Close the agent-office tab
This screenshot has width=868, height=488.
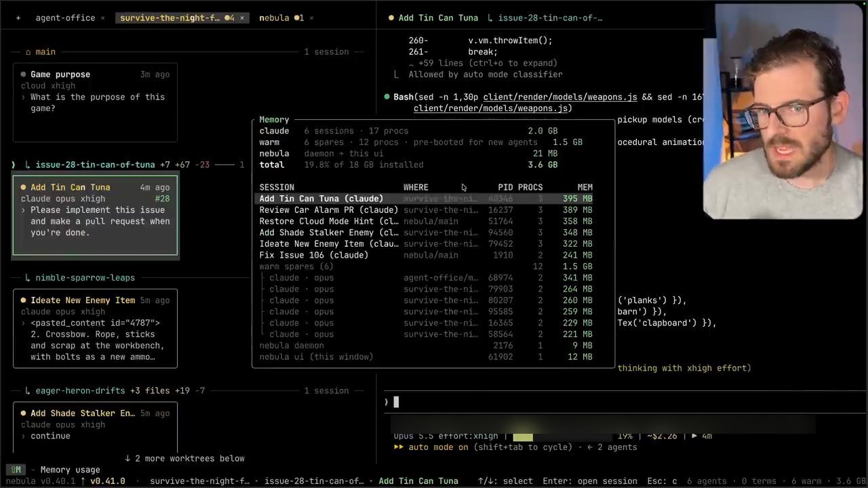point(103,18)
